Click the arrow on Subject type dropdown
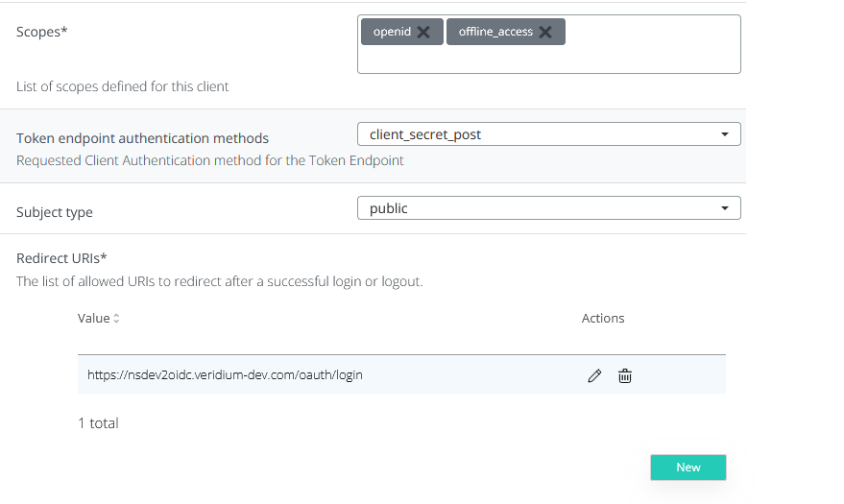The image size is (844, 504). click(x=725, y=208)
